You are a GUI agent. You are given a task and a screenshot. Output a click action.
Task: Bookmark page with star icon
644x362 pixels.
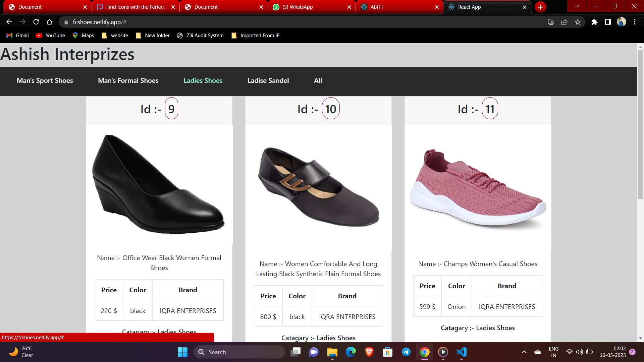click(578, 22)
